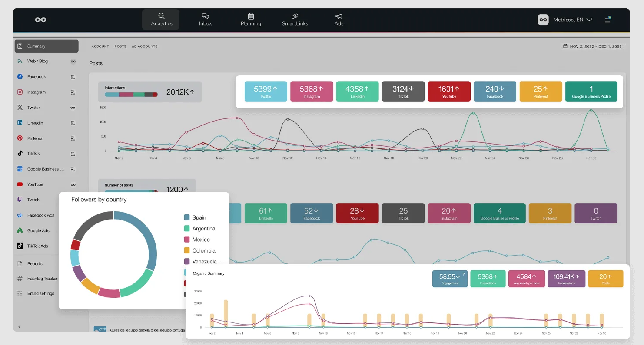Click the TikTok Ads icon
The height and width of the screenshot is (345, 644).
coord(20,246)
